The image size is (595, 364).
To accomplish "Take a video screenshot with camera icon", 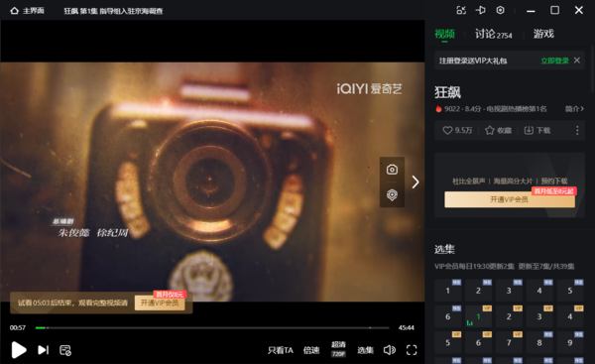I will click(x=392, y=170).
